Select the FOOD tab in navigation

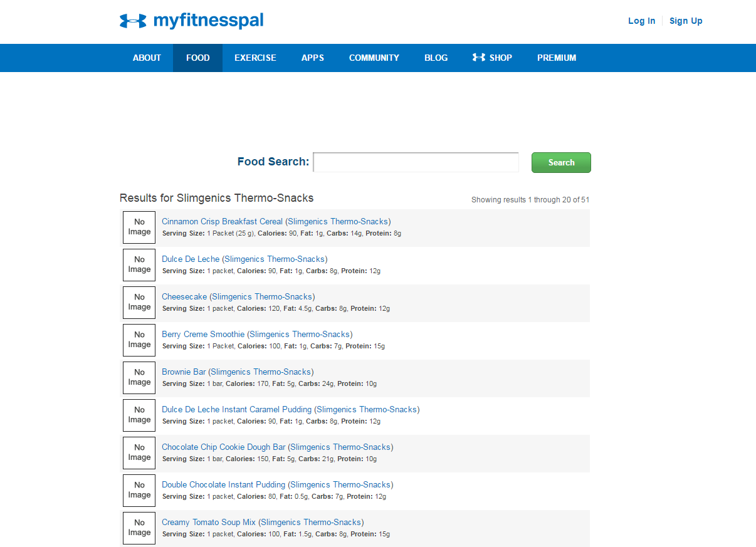197,58
